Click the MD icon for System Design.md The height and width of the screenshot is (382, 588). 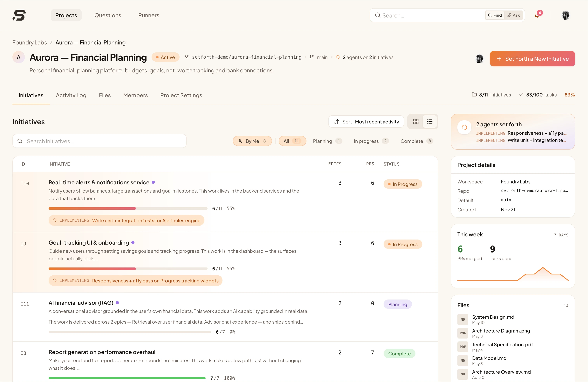click(462, 319)
